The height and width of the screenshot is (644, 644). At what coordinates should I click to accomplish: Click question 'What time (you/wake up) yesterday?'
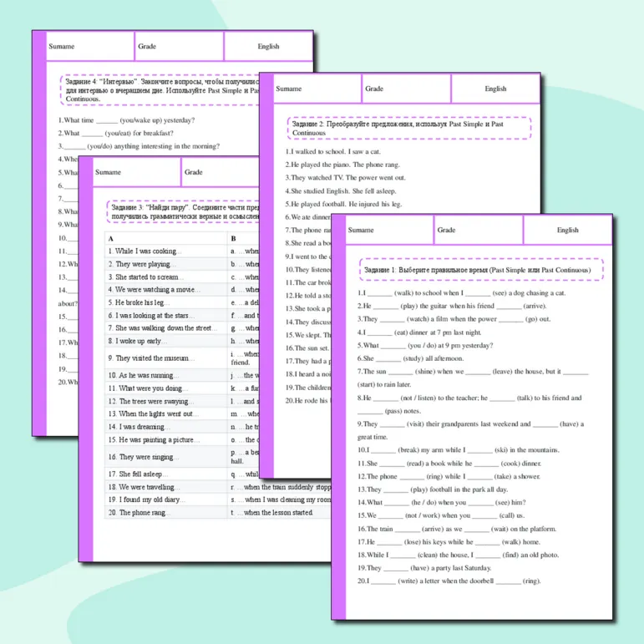126,120
